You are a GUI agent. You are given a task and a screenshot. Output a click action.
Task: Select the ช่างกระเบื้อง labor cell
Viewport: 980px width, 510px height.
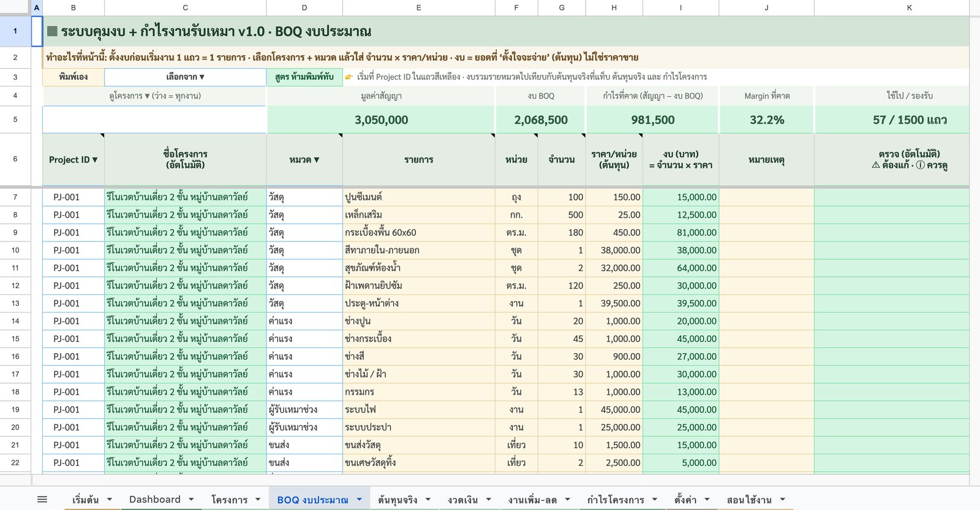[x=418, y=339]
